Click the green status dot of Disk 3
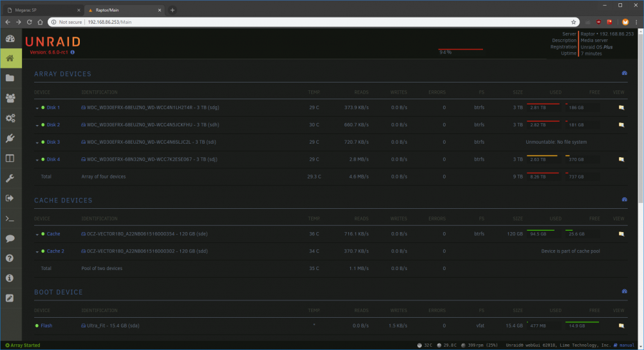The width and height of the screenshot is (644, 350). pyautogui.click(x=43, y=142)
